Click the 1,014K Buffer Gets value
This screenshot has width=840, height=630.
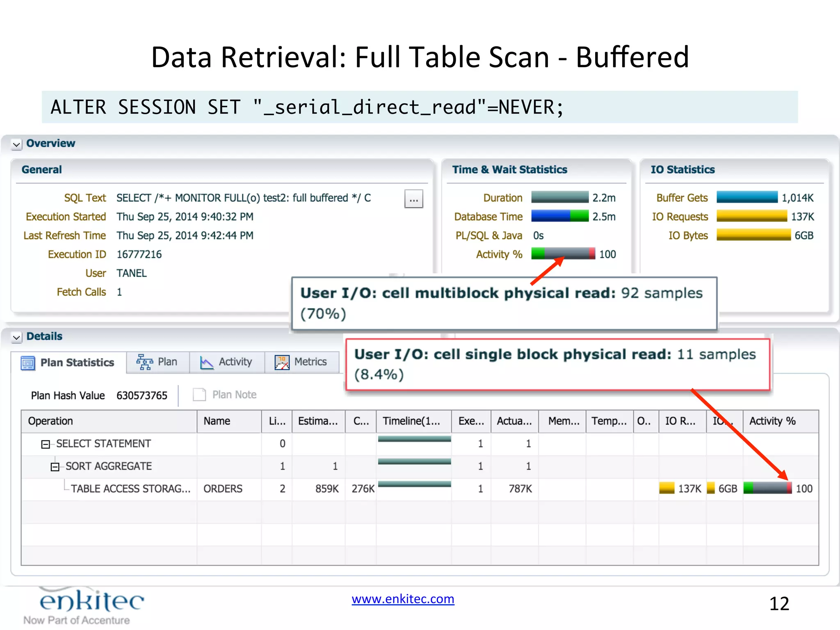[797, 198]
